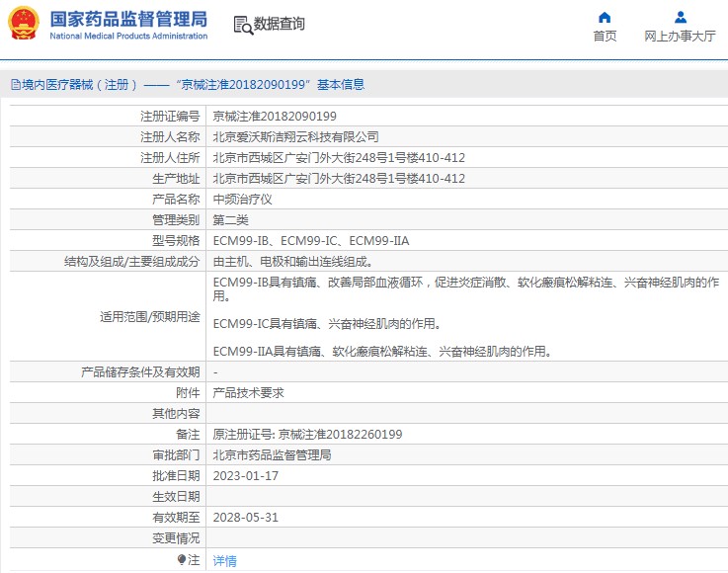The height and width of the screenshot is (573, 728).
Task: Click the 网上办事大厅 person icon
Action: [x=680, y=17]
